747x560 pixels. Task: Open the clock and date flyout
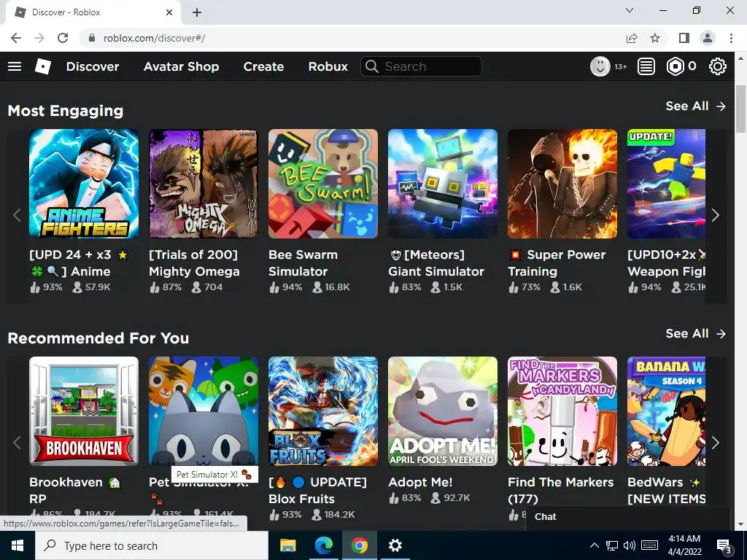tap(684, 545)
